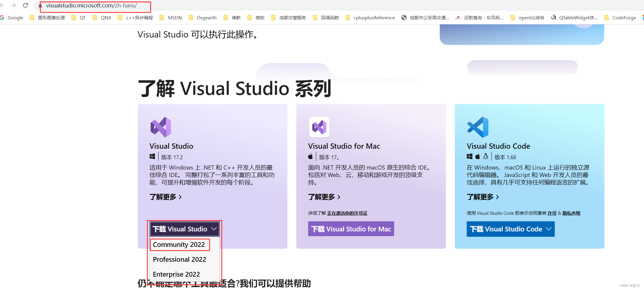The height and width of the screenshot is (290, 644).
Task: Click the Apple icon under Visual Studio Code
Action: click(x=478, y=156)
